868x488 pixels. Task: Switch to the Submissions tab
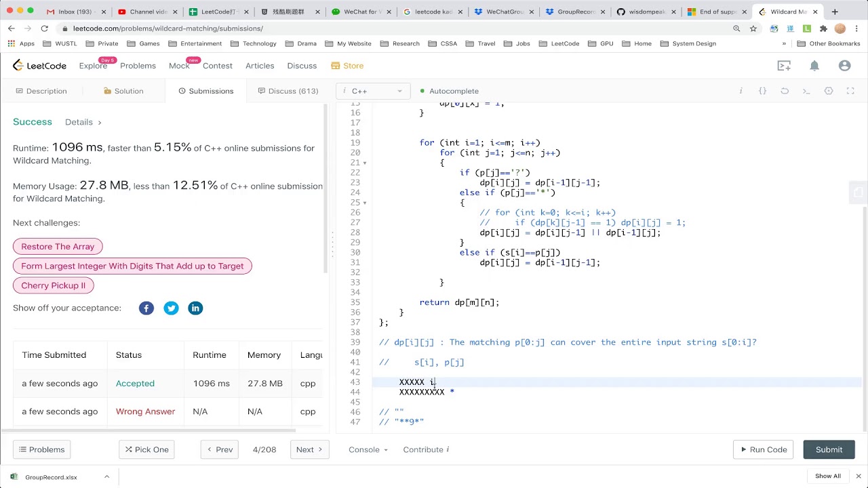206,91
